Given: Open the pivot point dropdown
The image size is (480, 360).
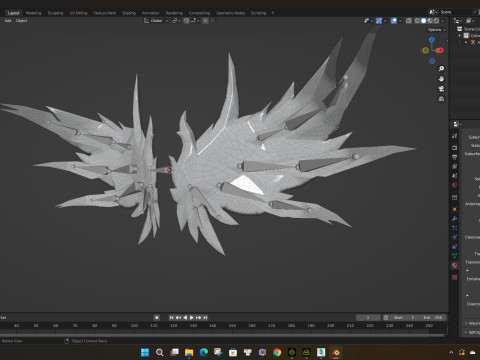Looking at the screenshot, I should tap(176, 21).
